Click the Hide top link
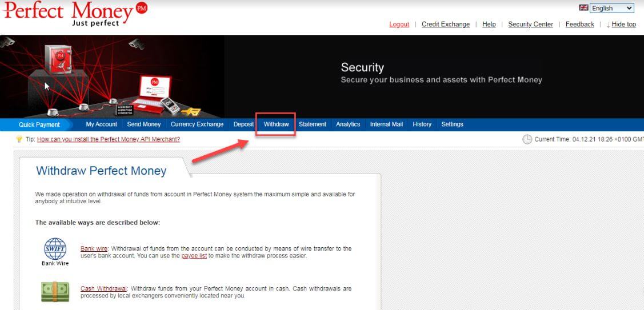The width and height of the screenshot is (644, 310). pyautogui.click(x=623, y=24)
